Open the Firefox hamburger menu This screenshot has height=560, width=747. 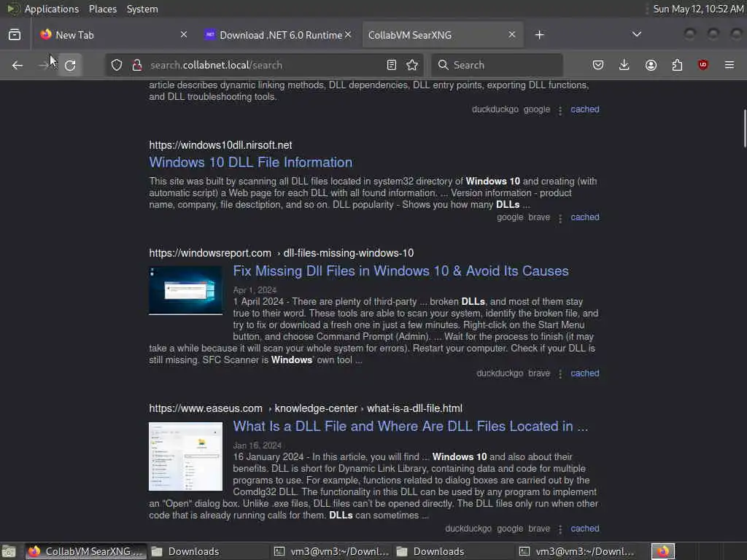click(729, 65)
